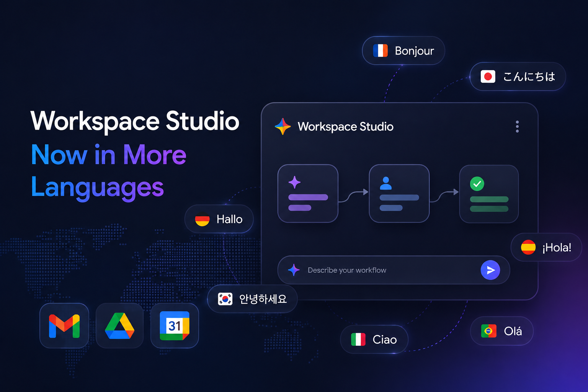Click the French flag icon
This screenshot has width=588, height=392.
381,51
